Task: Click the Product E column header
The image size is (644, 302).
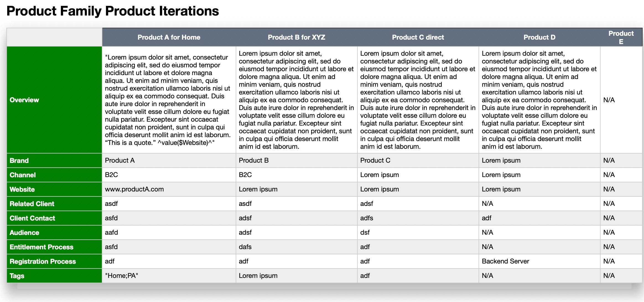Action: coord(621,37)
